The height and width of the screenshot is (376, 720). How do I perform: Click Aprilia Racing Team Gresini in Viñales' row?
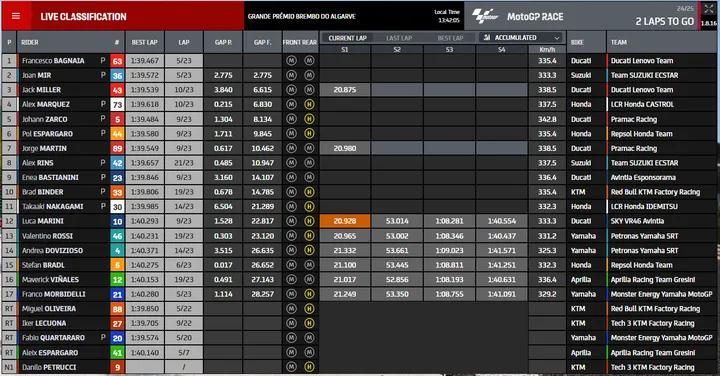coord(653,280)
